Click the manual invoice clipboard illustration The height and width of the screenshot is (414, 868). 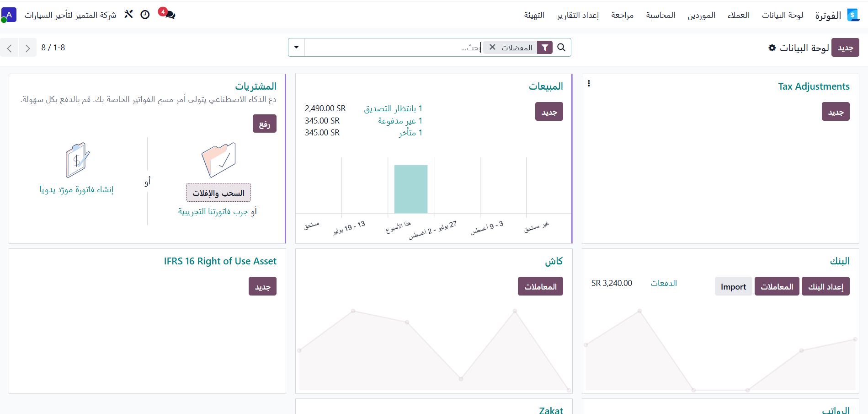77,160
